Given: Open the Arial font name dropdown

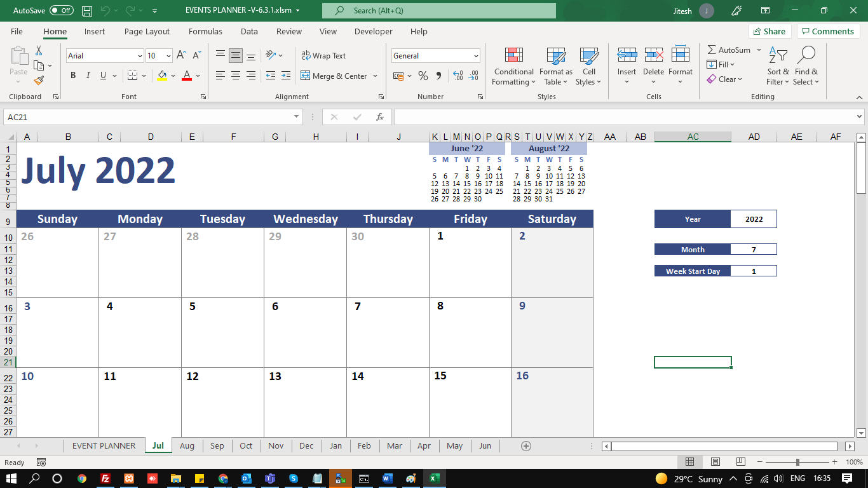Looking at the screenshot, I should [140, 56].
